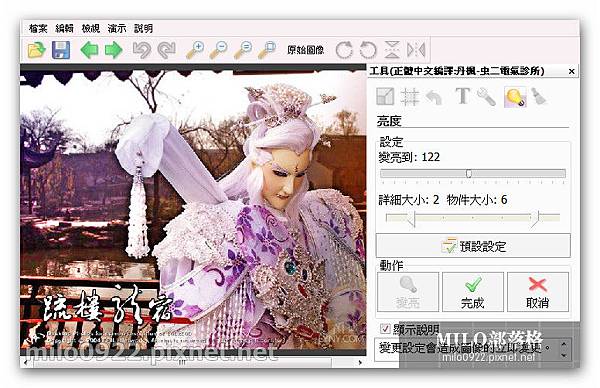
Task: Click the 完成 button
Action: click(473, 292)
